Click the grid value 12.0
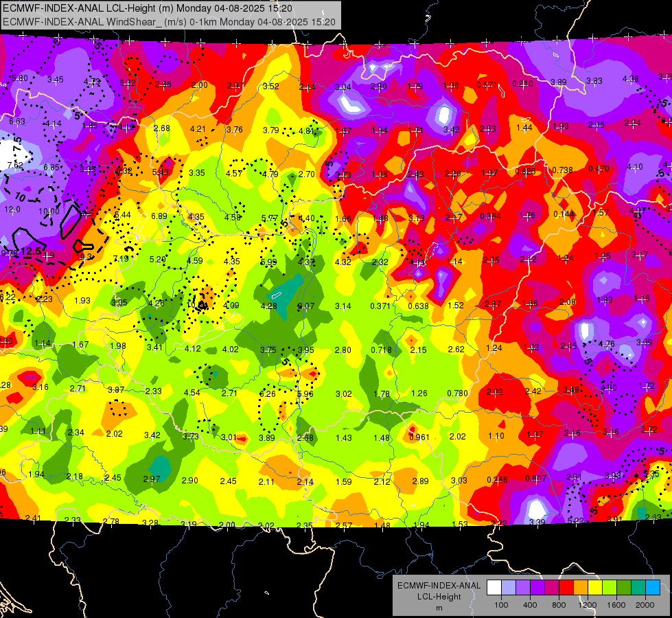The image size is (672, 618). 12,209
